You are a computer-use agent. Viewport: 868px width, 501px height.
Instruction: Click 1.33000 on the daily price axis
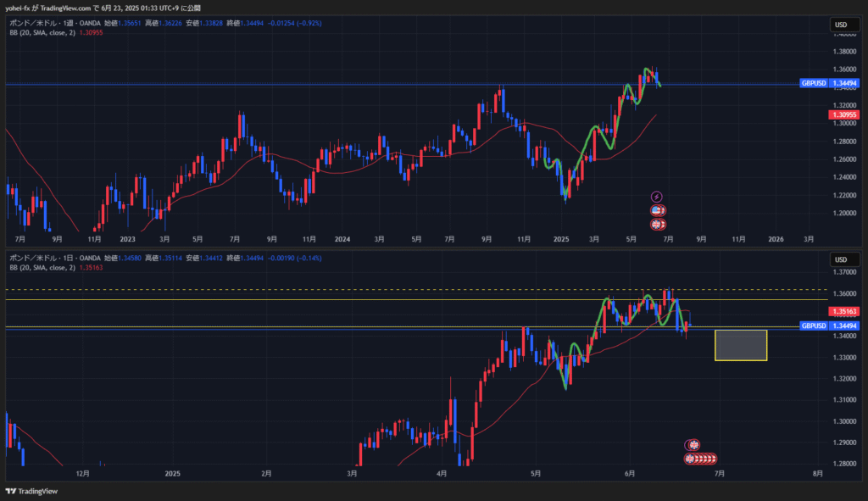[x=845, y=358]
